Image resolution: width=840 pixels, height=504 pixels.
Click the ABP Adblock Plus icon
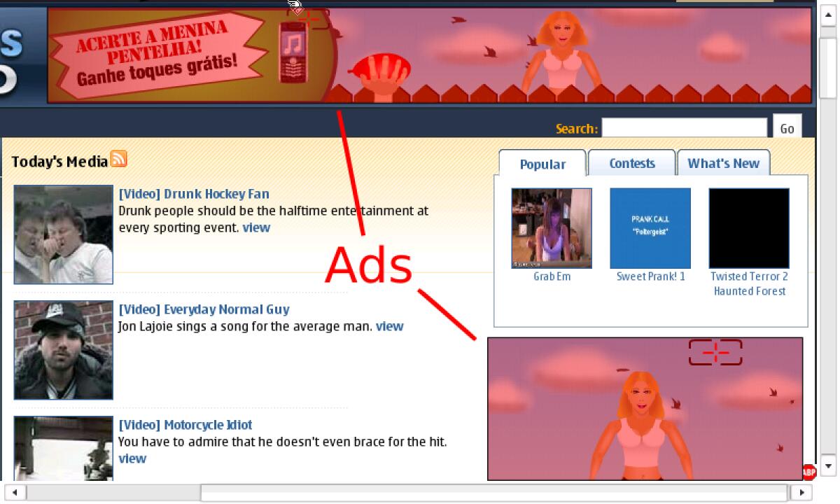point(808,472)
